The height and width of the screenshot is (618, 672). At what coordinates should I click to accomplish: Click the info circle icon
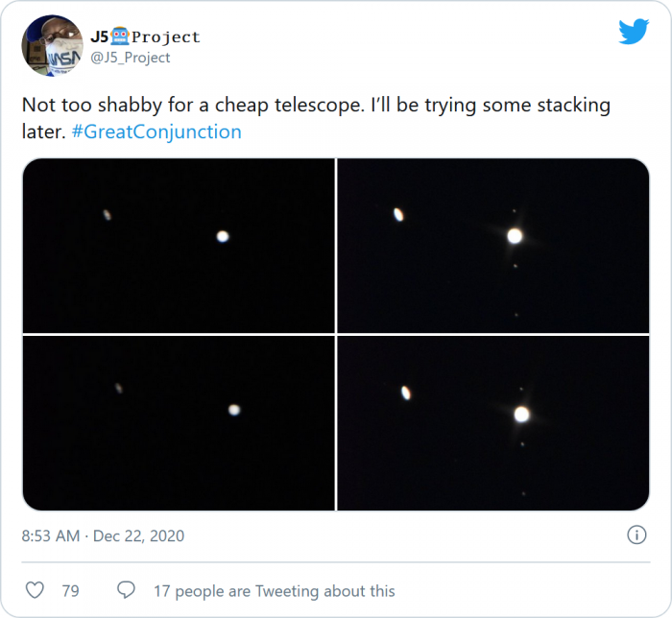(636, 535)
